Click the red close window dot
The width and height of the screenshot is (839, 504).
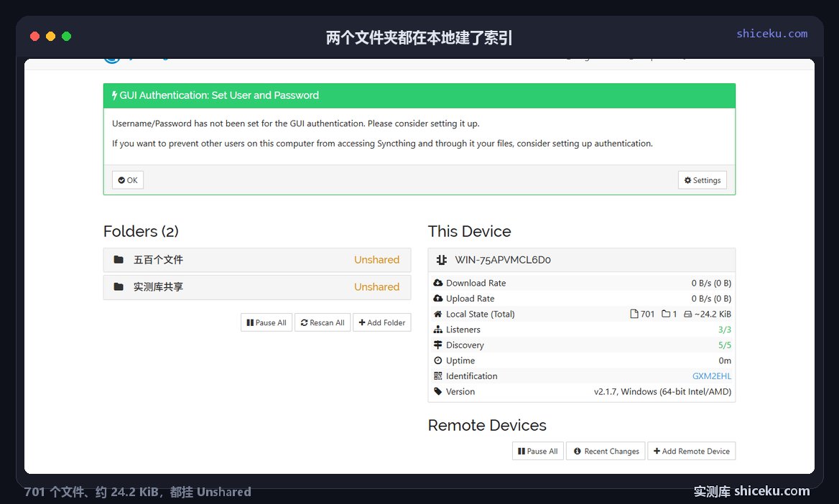[x=34, y=37]
